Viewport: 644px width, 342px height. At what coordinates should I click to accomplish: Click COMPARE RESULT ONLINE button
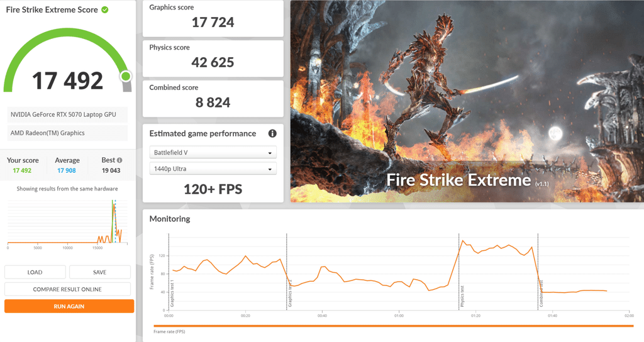coord(67,289)
